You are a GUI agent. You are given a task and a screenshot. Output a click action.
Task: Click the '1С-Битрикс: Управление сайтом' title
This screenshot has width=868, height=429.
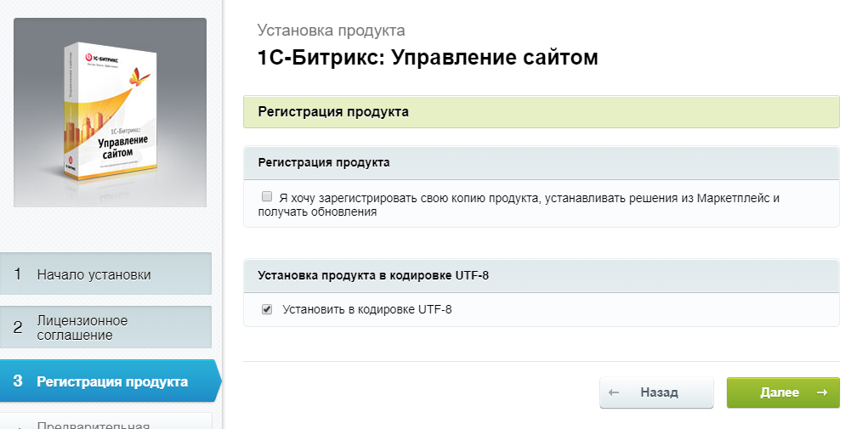tap(428, 58)
